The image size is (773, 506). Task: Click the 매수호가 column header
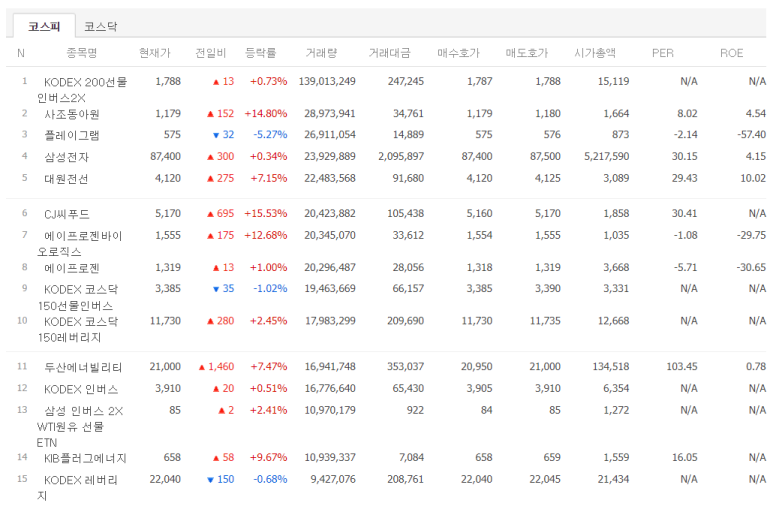(x=458, y=53)
